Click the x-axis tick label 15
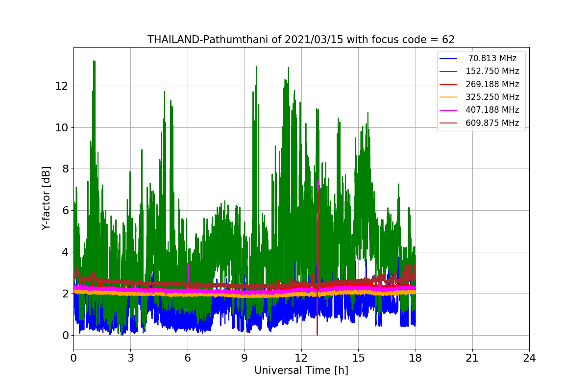 [358, 358]
